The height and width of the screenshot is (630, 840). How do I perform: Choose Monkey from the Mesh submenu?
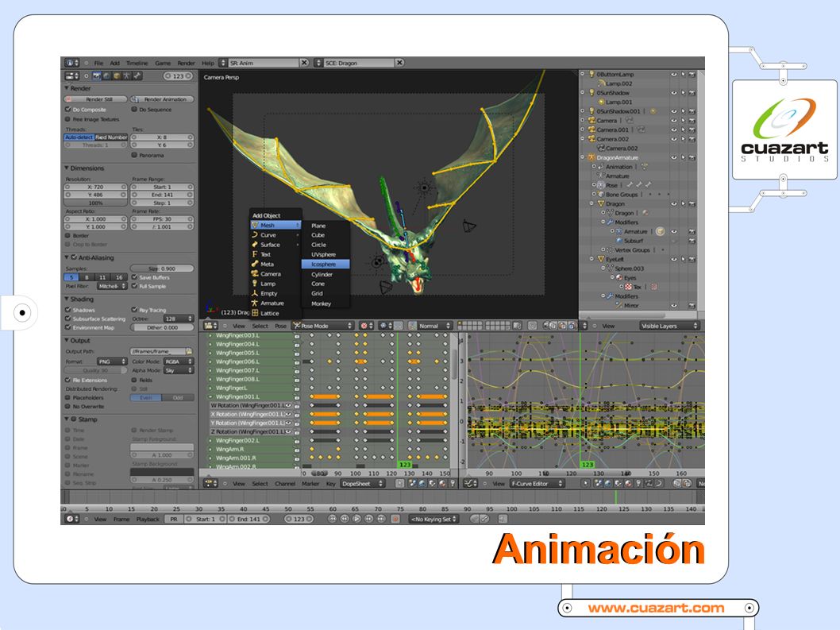coord(326,303)
